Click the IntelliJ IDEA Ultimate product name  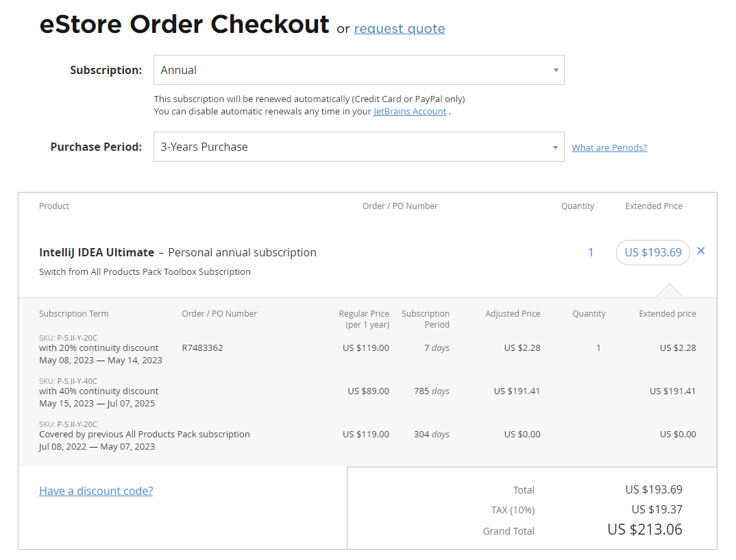click(x=97, y=252)
